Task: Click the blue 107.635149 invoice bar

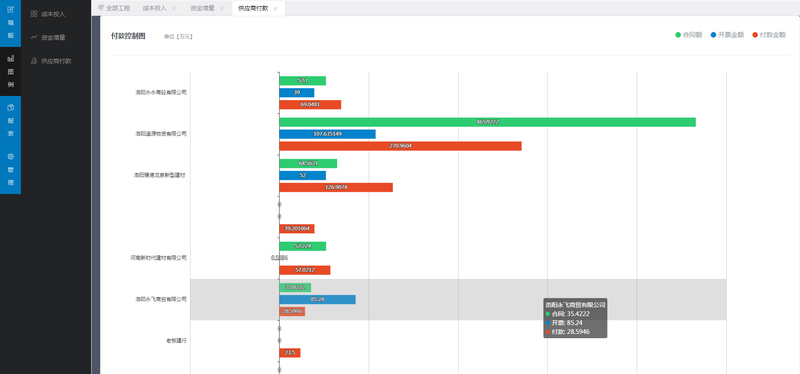Action: (327, 134)
